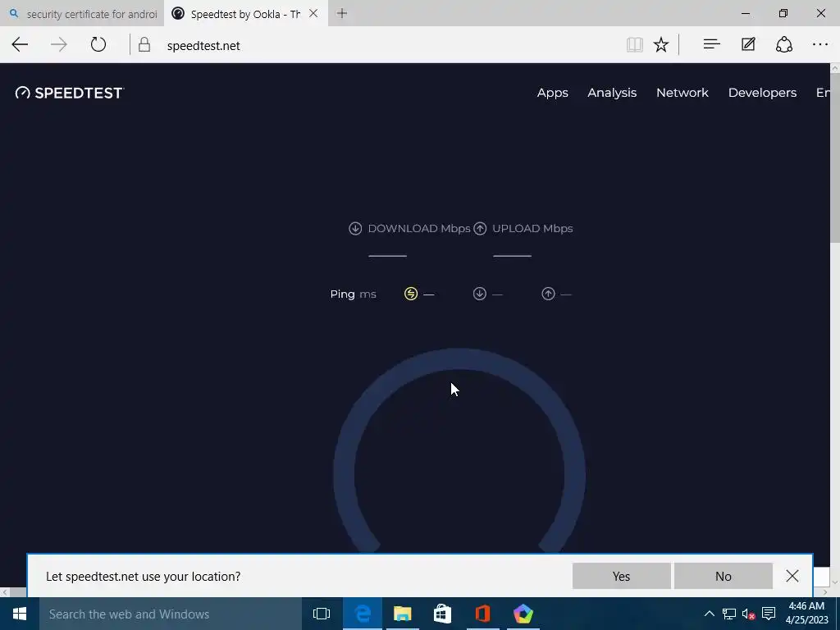Image resolution: width=840 pixels, height=630 pixels.
Task: Open the colorful pentagon app in taskbar
Action: (x=523, y=614)
